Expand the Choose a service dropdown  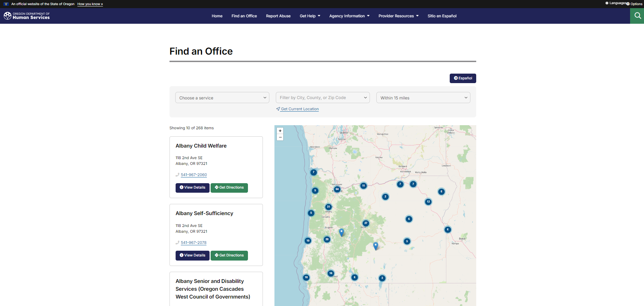click(222, 98)
